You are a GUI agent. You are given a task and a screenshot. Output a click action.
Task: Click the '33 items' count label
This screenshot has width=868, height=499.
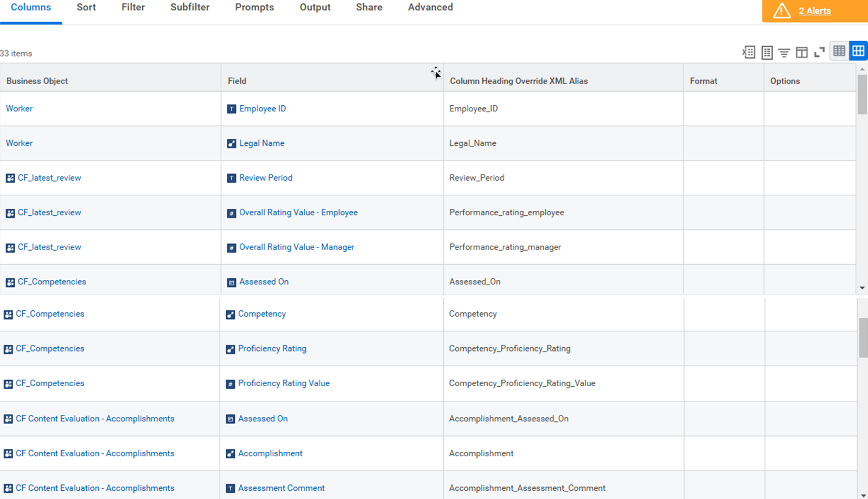[16, 54]
